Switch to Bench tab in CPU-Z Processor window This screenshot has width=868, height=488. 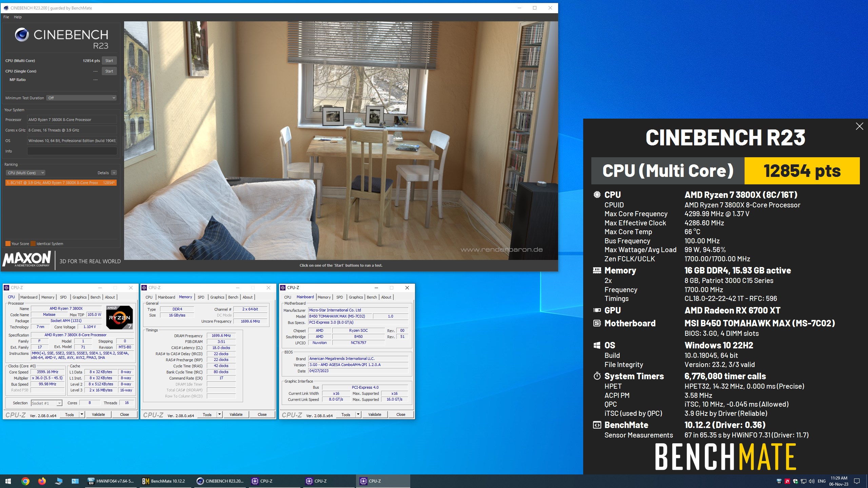96,297
